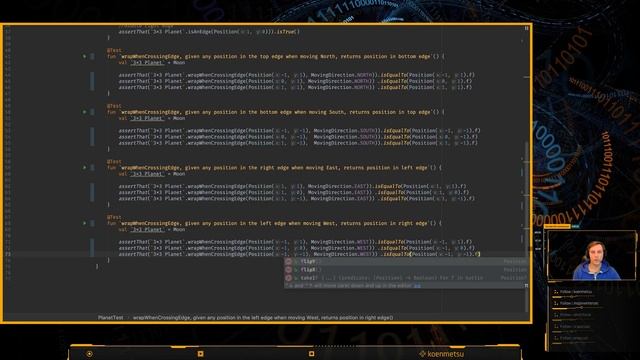Place cursor in 'moving West' function name
This screenshot has width=640, height=360.
coord(274,223)
